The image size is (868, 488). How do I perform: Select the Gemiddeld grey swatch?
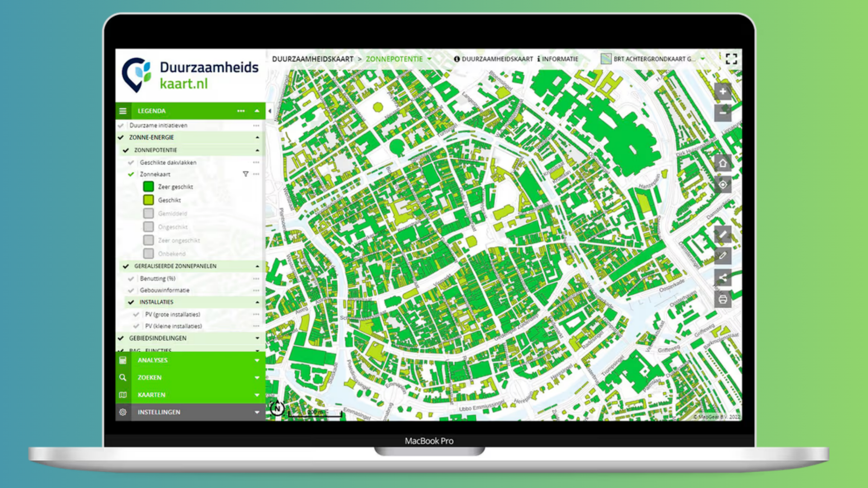coord(148,213)
